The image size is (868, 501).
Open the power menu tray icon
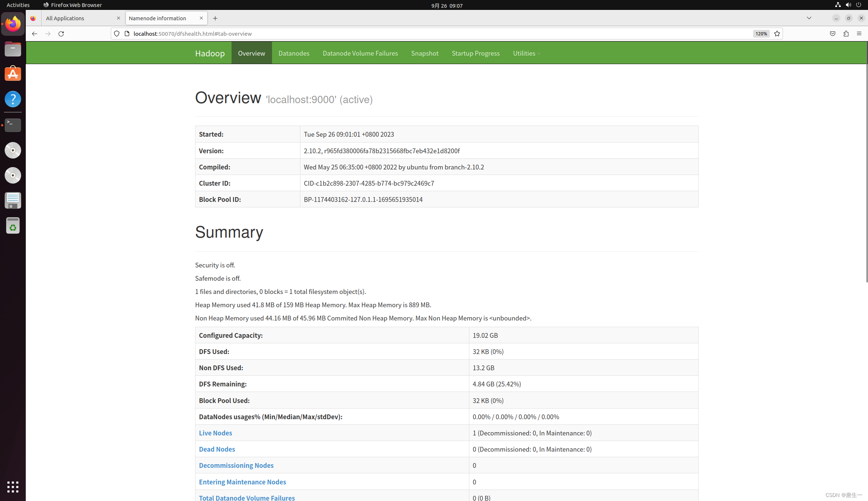(859, 5)
